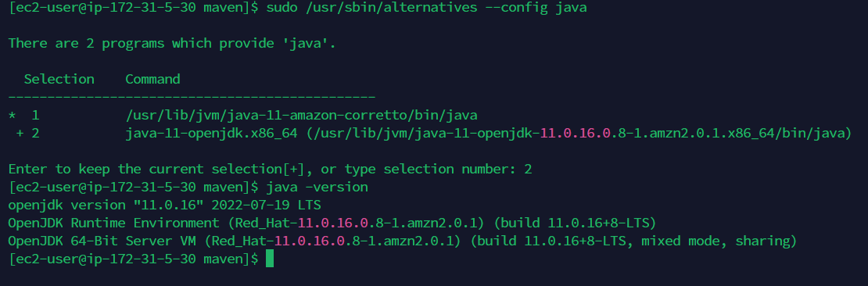Click the '2022-07-19 LTS' date text
This screenshot has width=868, height=286.
click(x=266, y=206)
